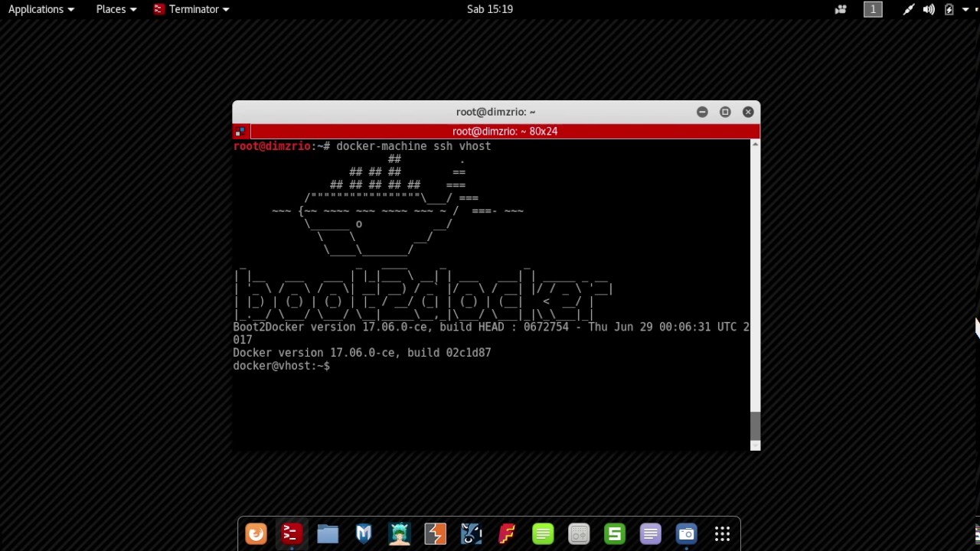Open the red F Faraday icon
The image size is (980, 551).
coord(507,533)
